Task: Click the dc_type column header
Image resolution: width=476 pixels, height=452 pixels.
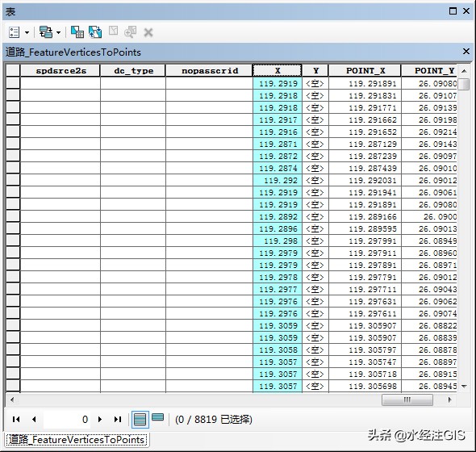Action: pyautogui.click(x=133, y=70)
